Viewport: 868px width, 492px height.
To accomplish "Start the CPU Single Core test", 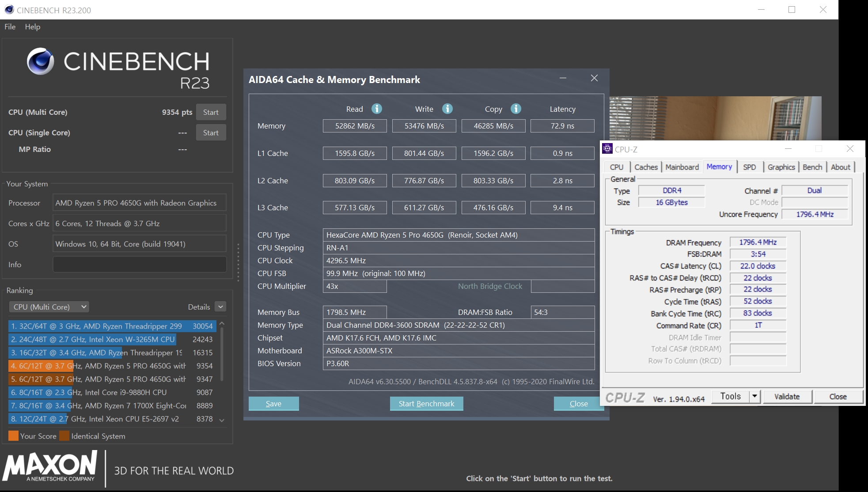I will 211,132.
